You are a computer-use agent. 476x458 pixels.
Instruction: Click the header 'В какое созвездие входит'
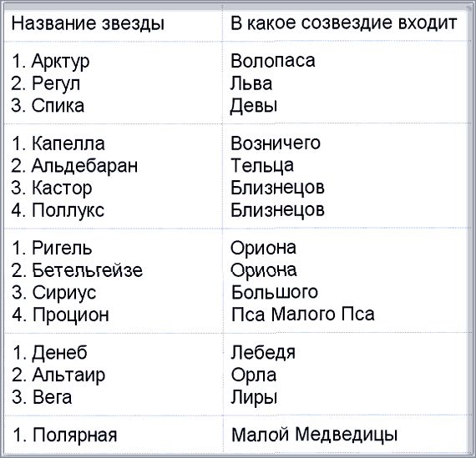344,23
